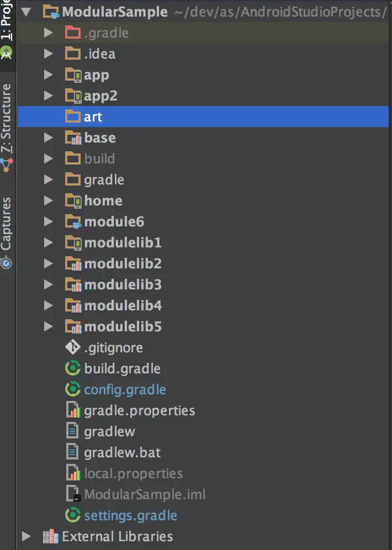This screenshot has height=550, width=392.
Task: Click the gradlew.bat file icon
Action: [72, 452]
